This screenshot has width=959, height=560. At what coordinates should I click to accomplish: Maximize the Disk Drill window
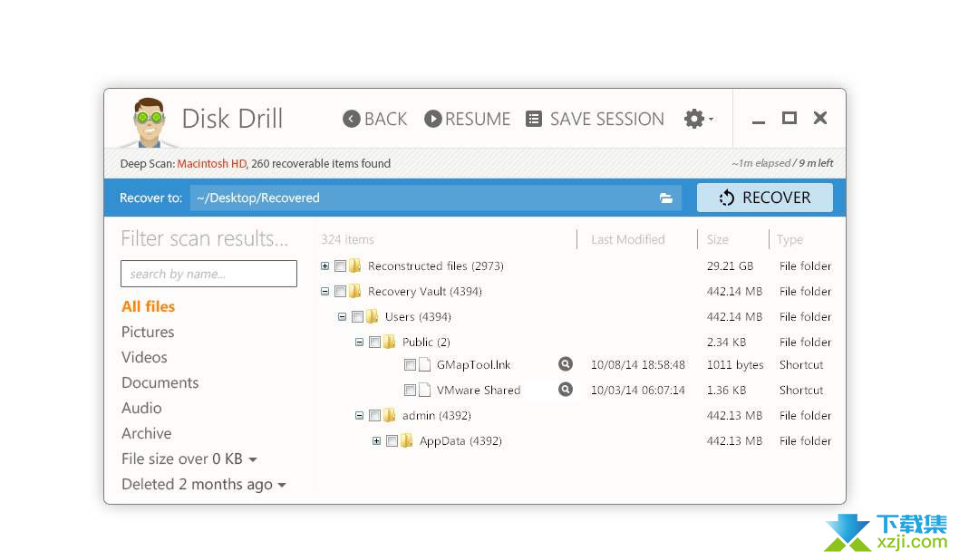pyautogui.click(x=789, y=118)
